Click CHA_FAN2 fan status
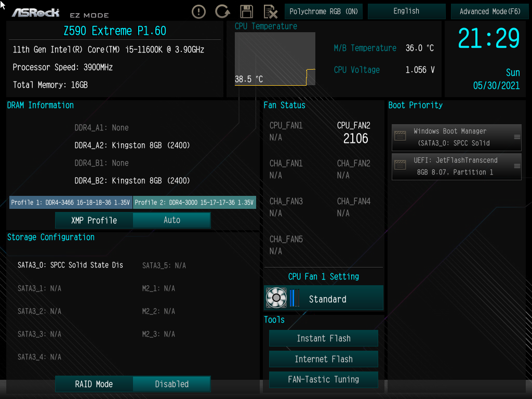Viewport: 532px width, 399px height. pos(353,169)
